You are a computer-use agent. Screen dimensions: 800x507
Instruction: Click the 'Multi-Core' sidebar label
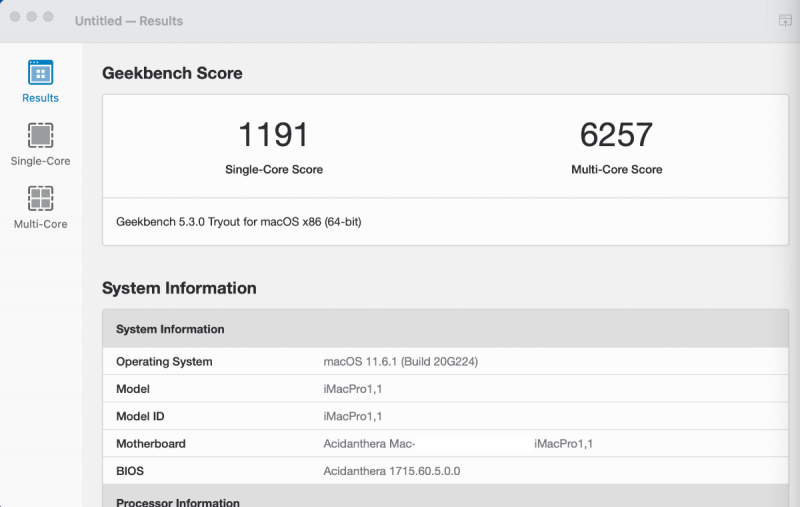40,224
